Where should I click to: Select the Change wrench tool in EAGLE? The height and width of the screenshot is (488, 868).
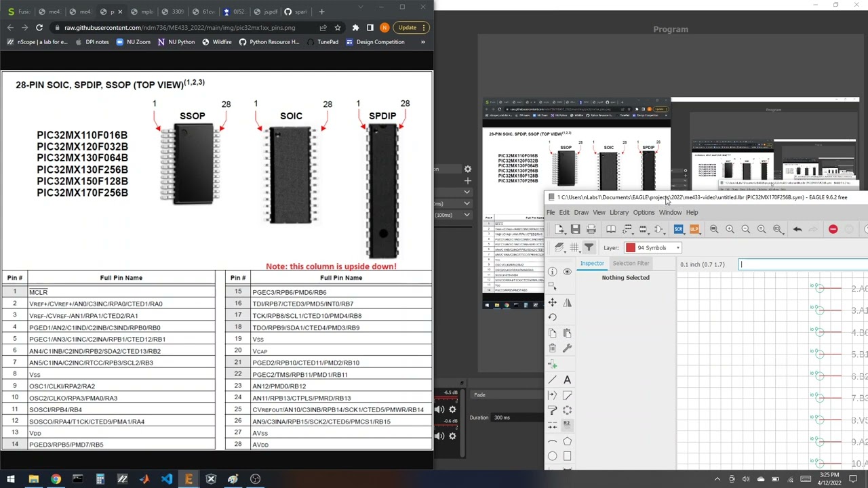tap(568, 348)
